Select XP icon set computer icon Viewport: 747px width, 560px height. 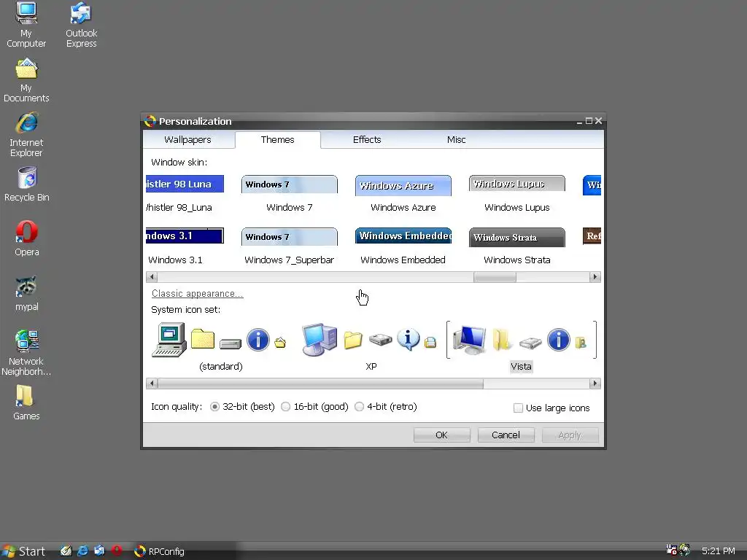point(320,340)
